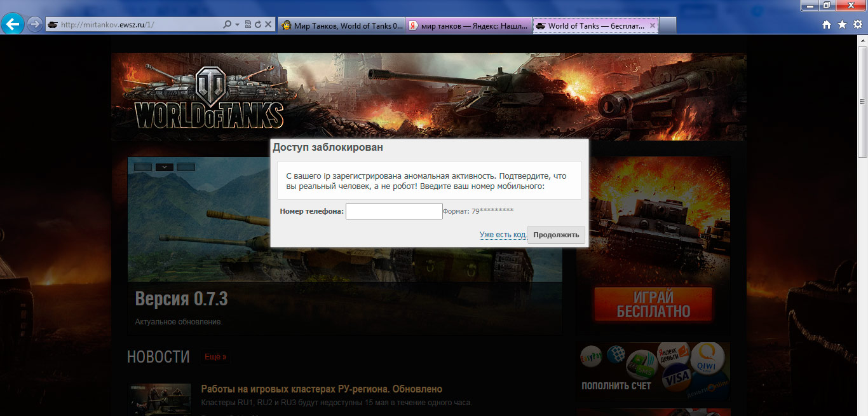Select the middle slider indicator with chevron

(x=164, y=167)
